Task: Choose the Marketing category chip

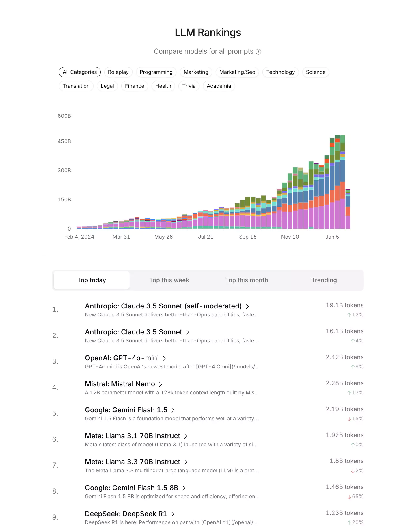Action: point(196,72)
